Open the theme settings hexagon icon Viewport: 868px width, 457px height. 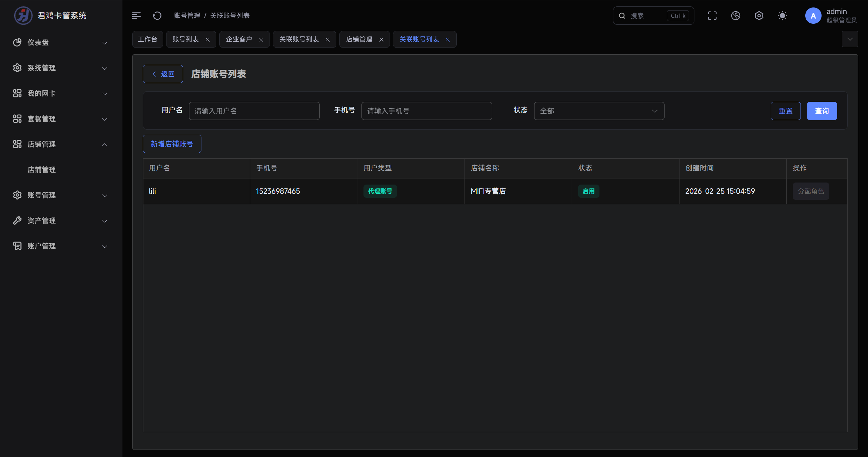click(x=759, y=16)
